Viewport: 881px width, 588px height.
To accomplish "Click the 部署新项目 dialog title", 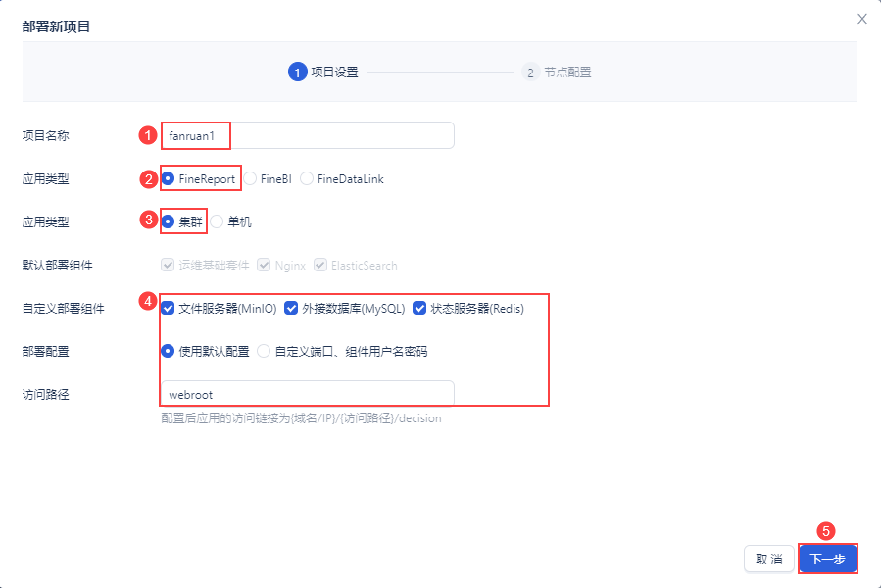I will 56,26.
